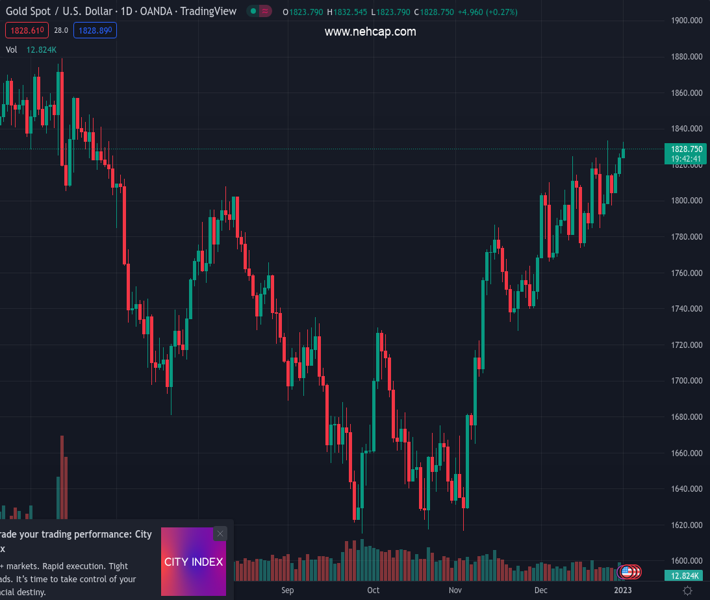
Task: Click the market status indicator beside TradingView
Action: pos(259,12)
